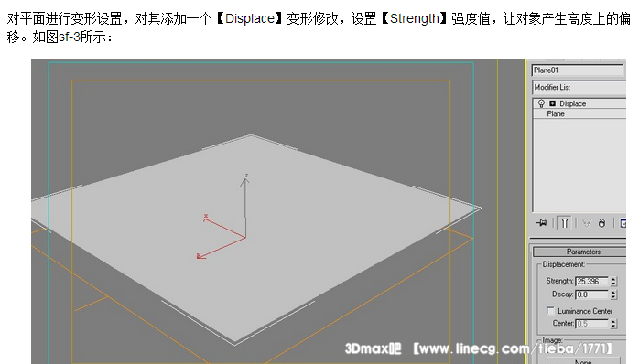Toggle the Displace modifier lightbulb icon
Image resolution: width=639 pixels, height=364 pixels.
coord(541,103)
